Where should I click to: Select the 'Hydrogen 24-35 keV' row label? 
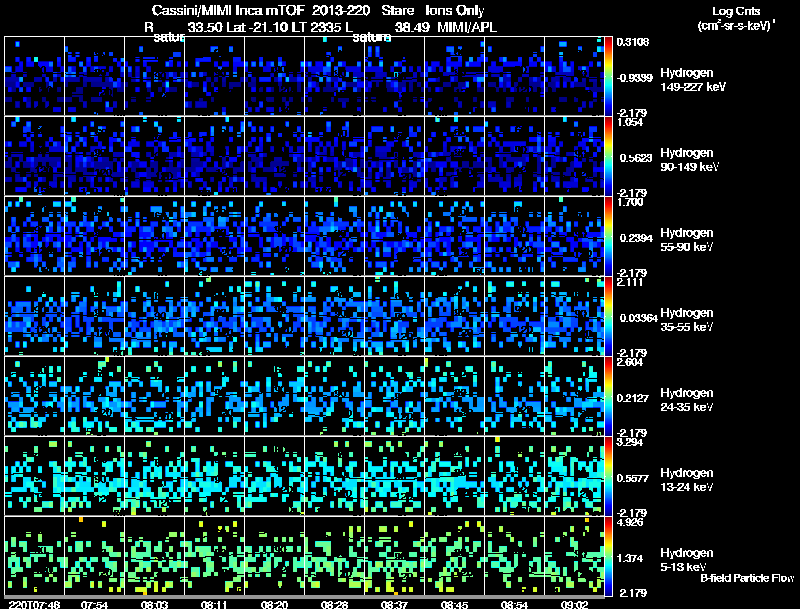[x=687, y=400]
